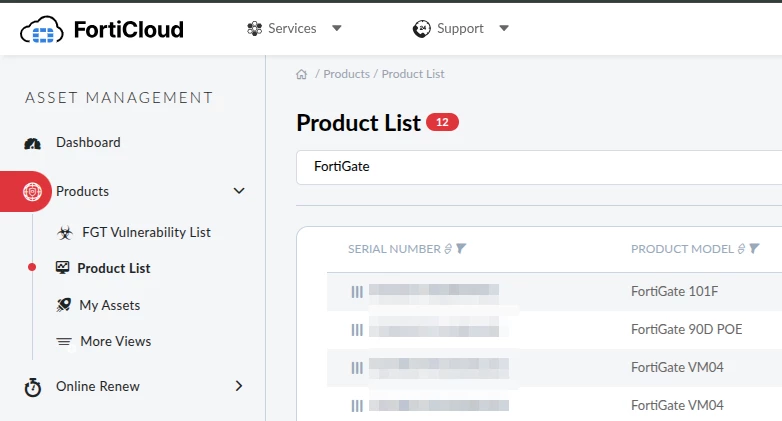Screen dimensions: 782x421
Task: Click first FortiGate VM04 model cell
Action: [x=677, y=368]
